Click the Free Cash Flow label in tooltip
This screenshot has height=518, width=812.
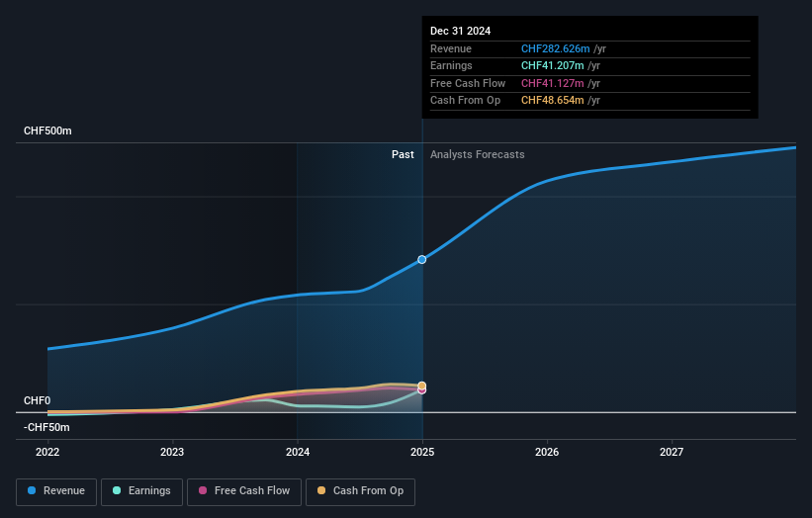click(x=468, y=83)
